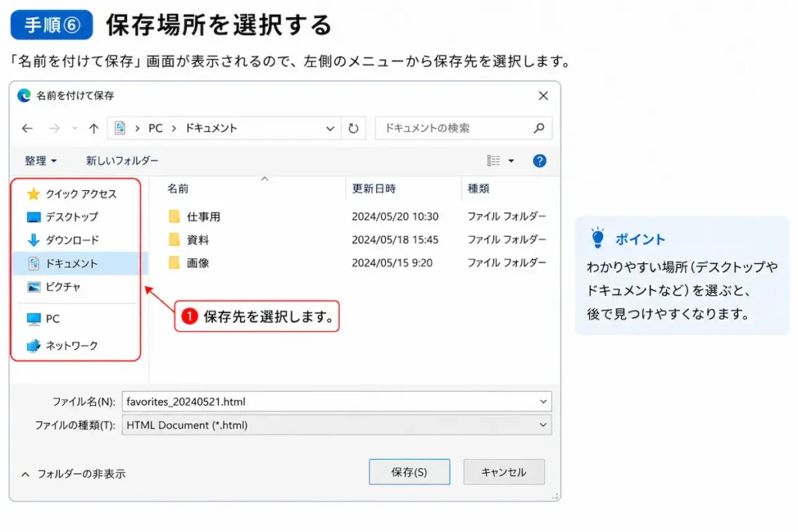
Task: Click date 2024/05/18 15:45
Action: click(395, 240)
